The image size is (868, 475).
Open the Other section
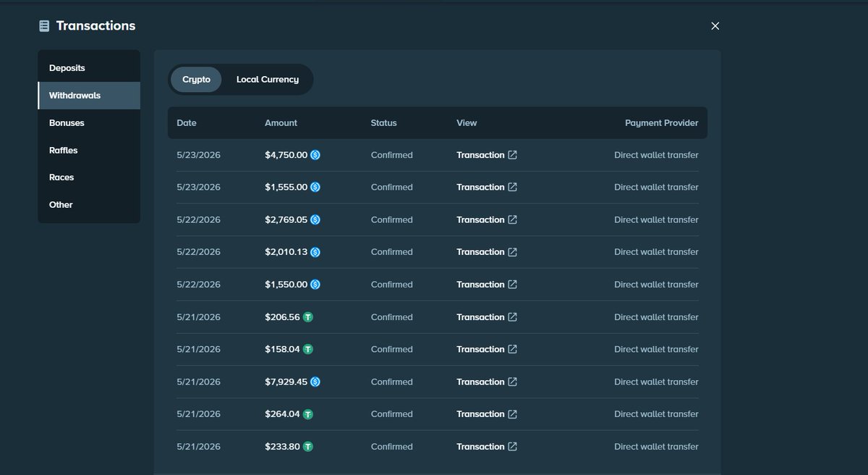tap(89, 205)
